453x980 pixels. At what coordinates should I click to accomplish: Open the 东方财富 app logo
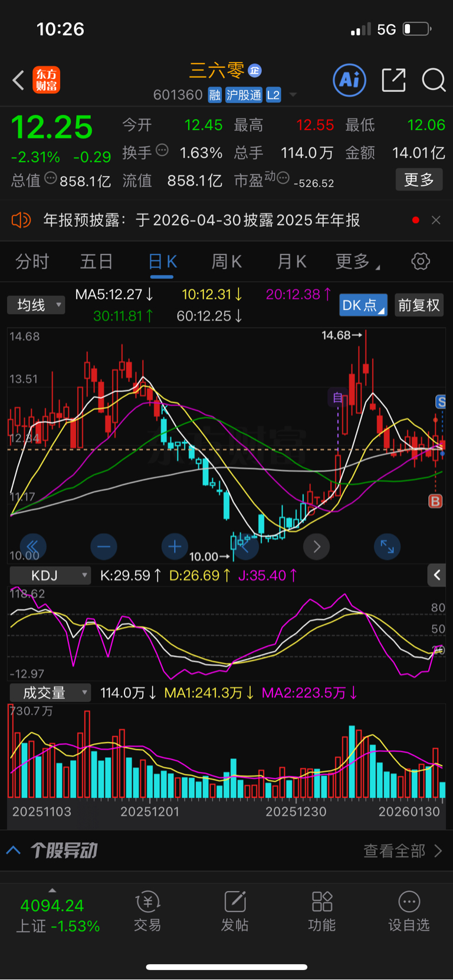coord(46,80)
